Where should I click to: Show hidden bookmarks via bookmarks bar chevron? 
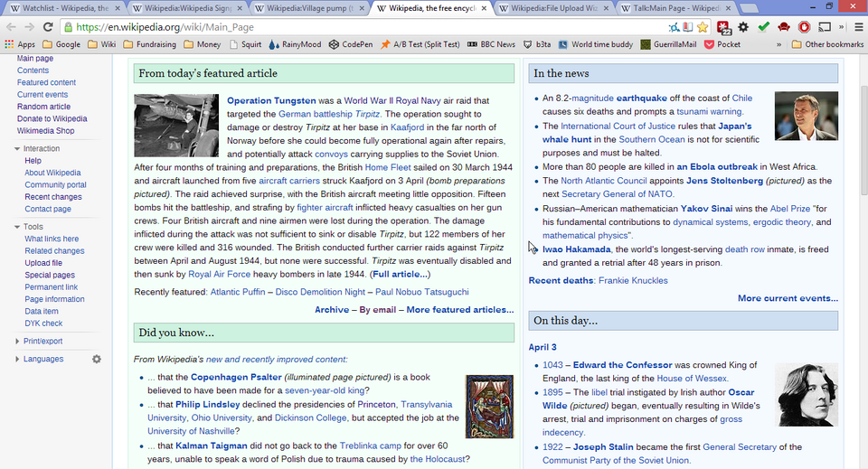coord(778,44)
